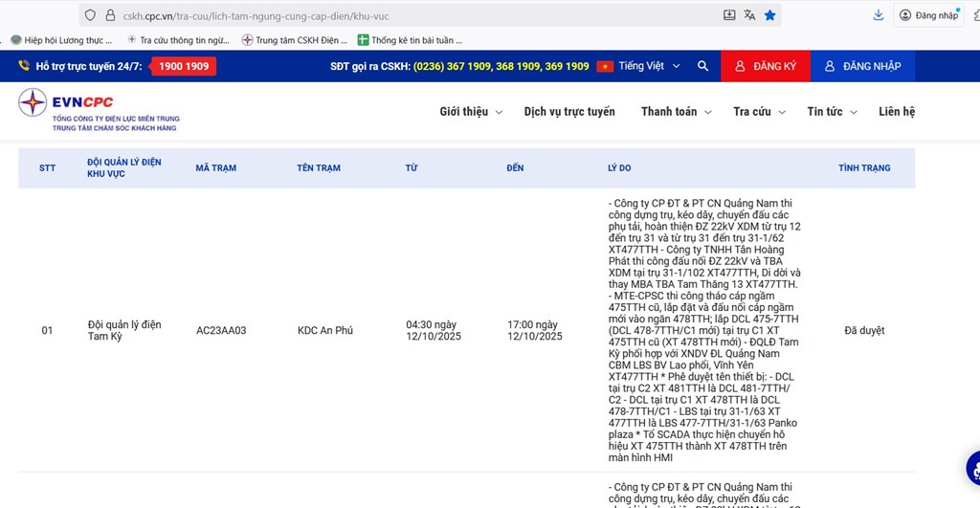Expand the Thanh toán menu
The image size is (980, 508).
click(x=676, y=112)
